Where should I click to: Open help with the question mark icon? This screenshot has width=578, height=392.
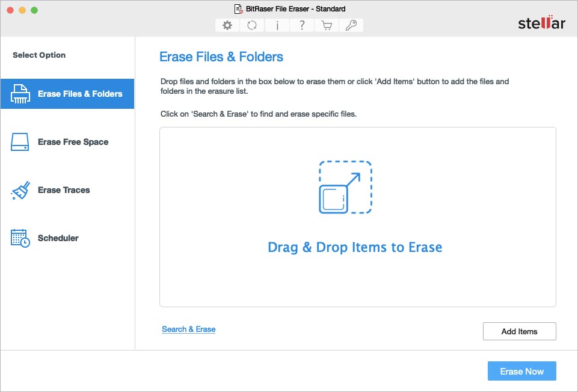point(302,25)
